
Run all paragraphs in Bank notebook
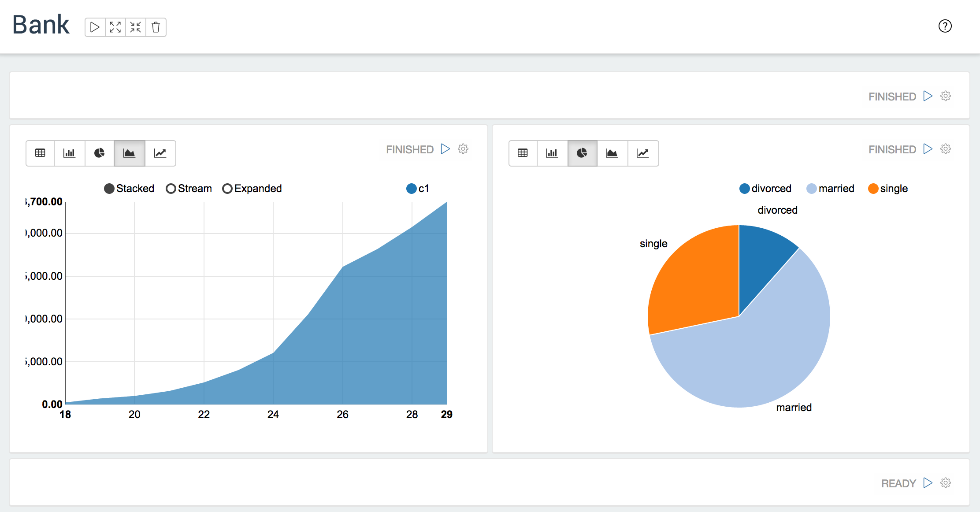95,27
